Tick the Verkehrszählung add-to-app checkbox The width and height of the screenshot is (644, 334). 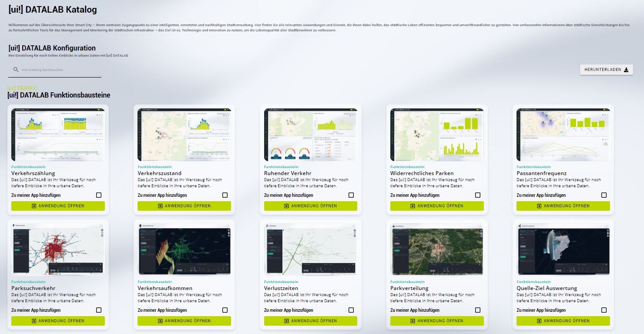99,195
